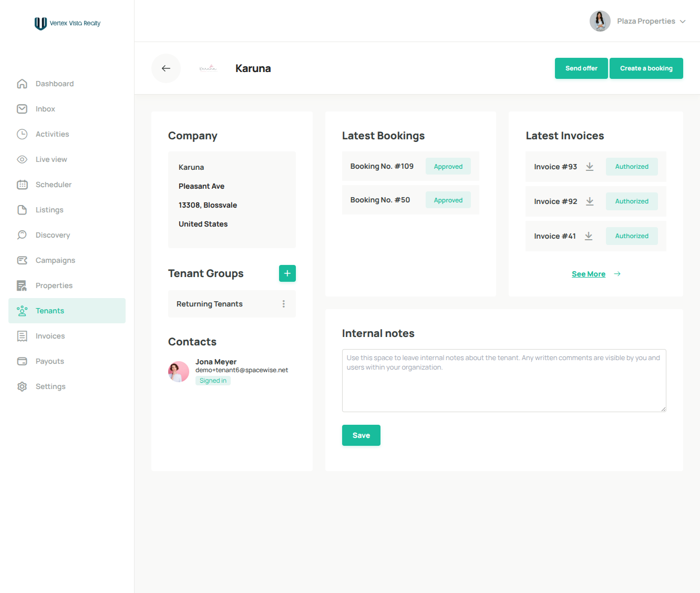Click the Dashboard home icon
The width and height of the screenshot is (700, 593).
coord(22,84)
